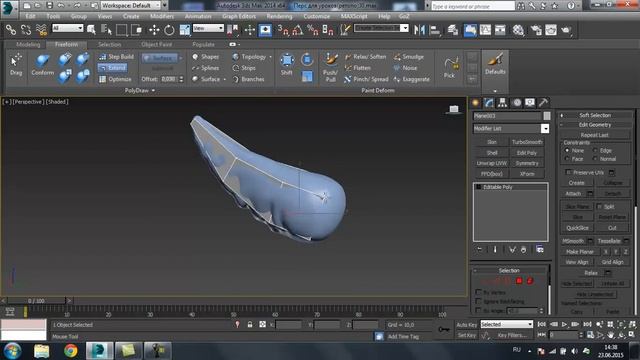The image size is (640, 360).
Task: Select the Drag tool in PolyDraw
Action: coord(16,64)
